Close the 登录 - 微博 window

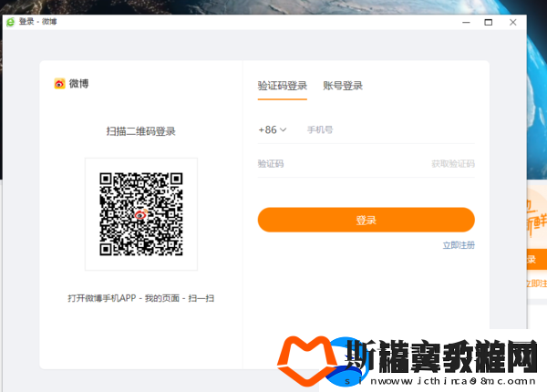point(512,22)
